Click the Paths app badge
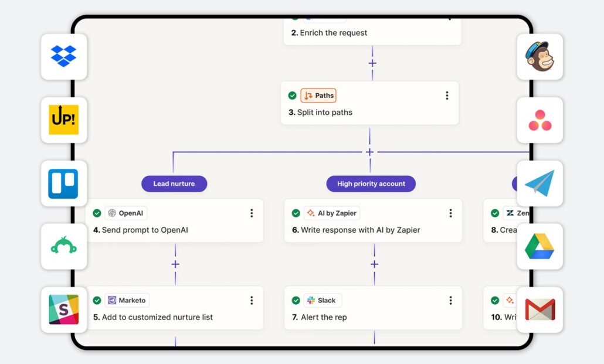Viewport: 604px width, 364px height. point(318,96)
